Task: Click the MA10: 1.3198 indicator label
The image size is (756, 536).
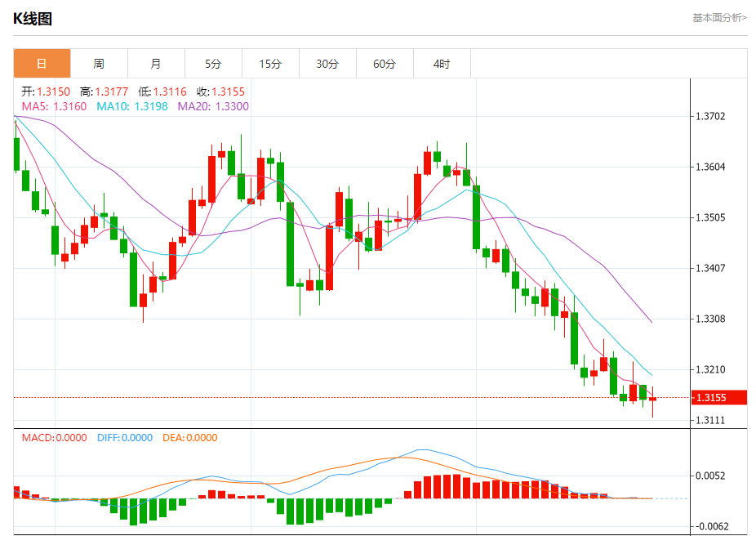Action: (x=132, y=106)
